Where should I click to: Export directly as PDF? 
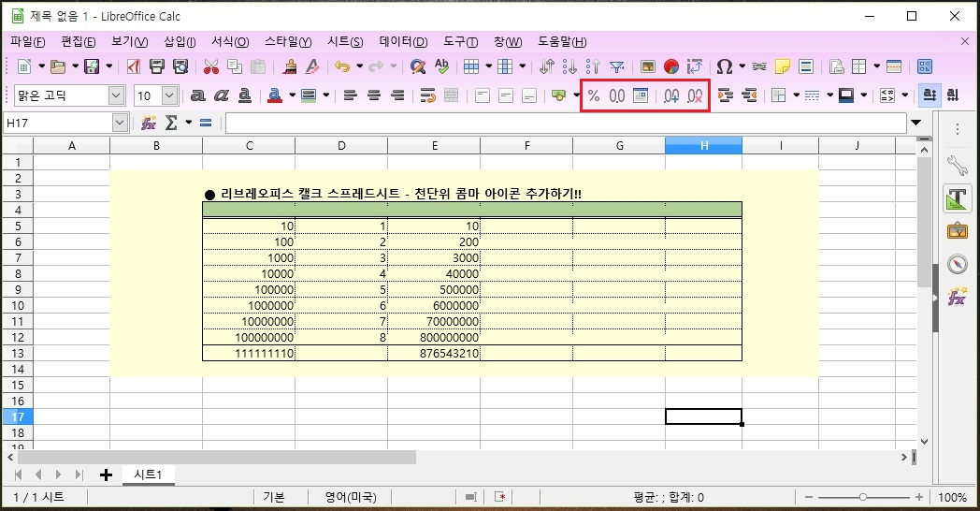tap(133, 66)
